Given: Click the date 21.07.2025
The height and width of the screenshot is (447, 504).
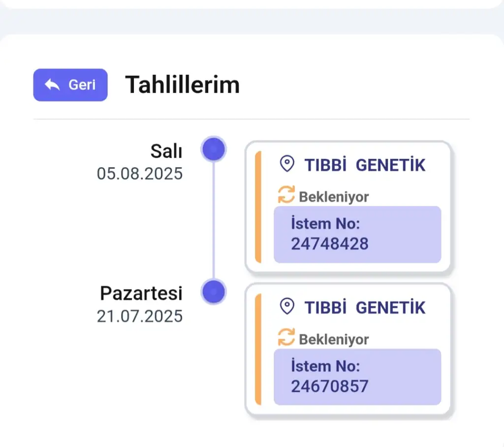Looking at the screenshot, I should point(140,316).
